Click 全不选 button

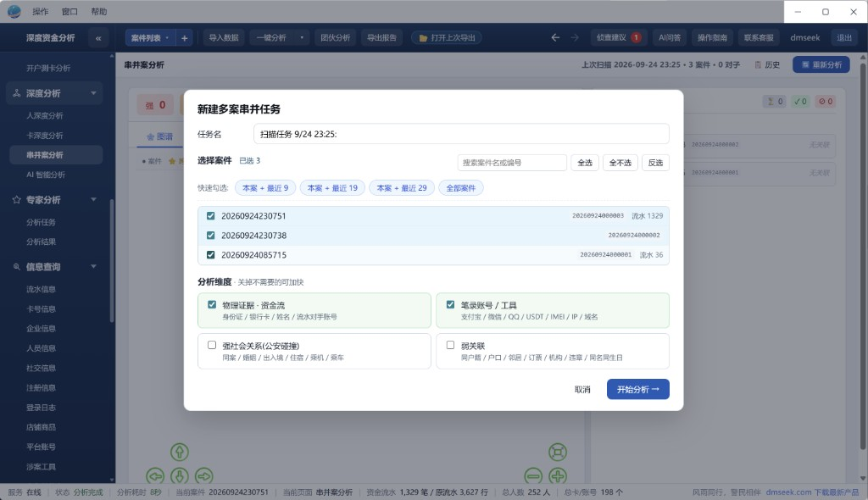620,163
